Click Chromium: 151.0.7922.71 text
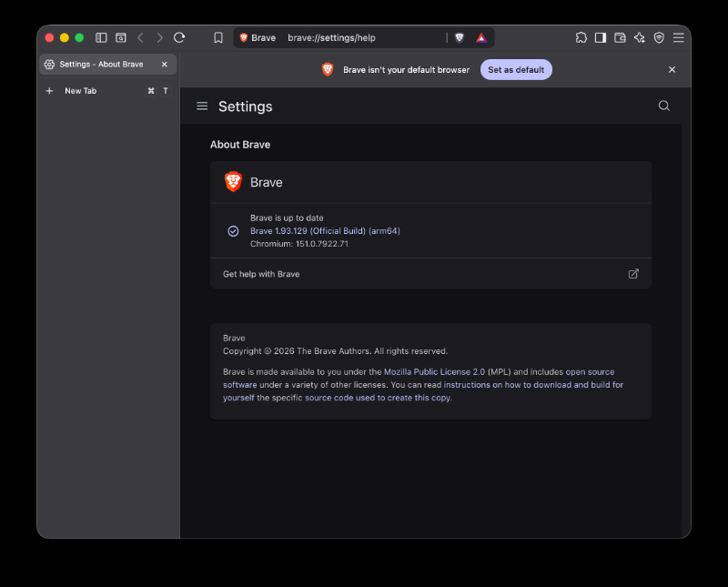728x587 pixels. tap(299, 244)
